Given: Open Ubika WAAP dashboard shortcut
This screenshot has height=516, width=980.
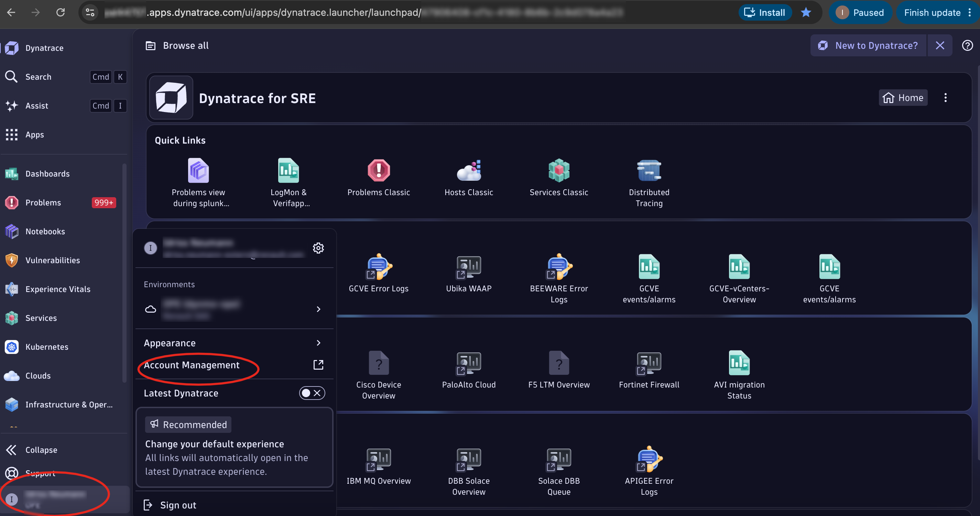Looking at the screenshot, I should [x=469, y=273].
